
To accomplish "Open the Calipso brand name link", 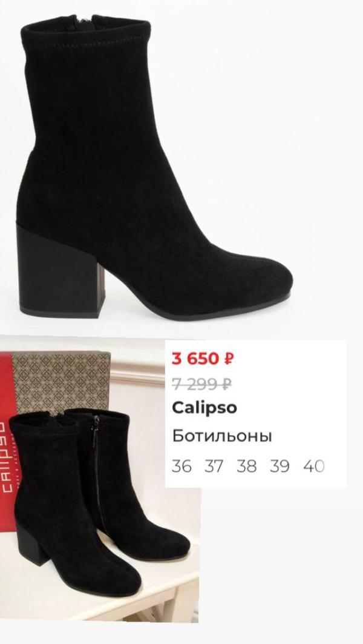I will tap(204, 408).
